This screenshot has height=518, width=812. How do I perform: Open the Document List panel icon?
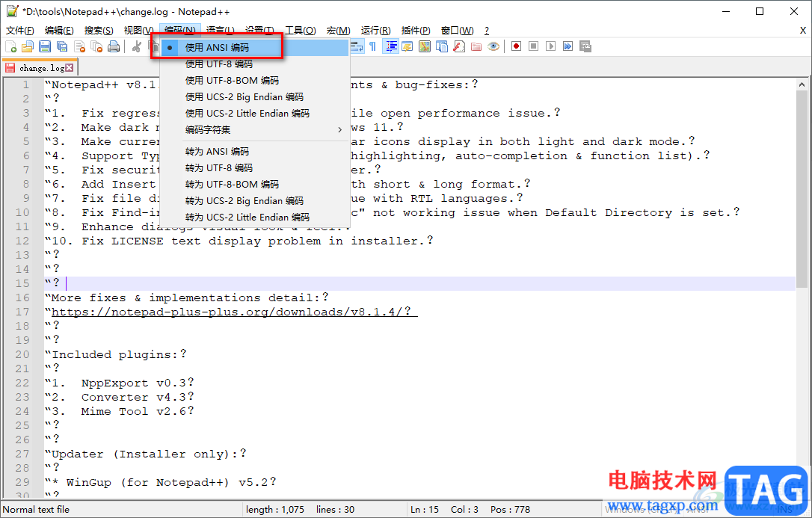coord(442,46)
